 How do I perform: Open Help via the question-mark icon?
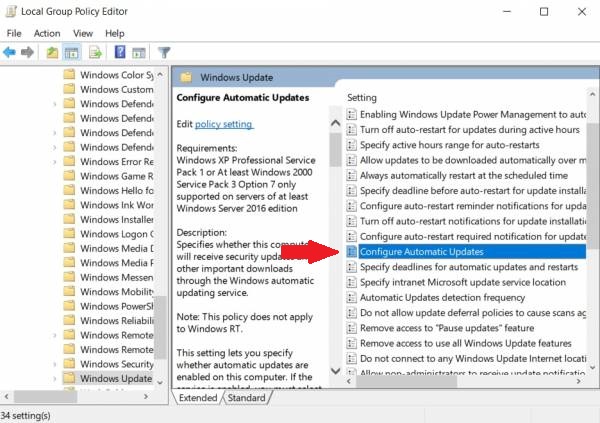pyautogui.click(x=120, y=52)
